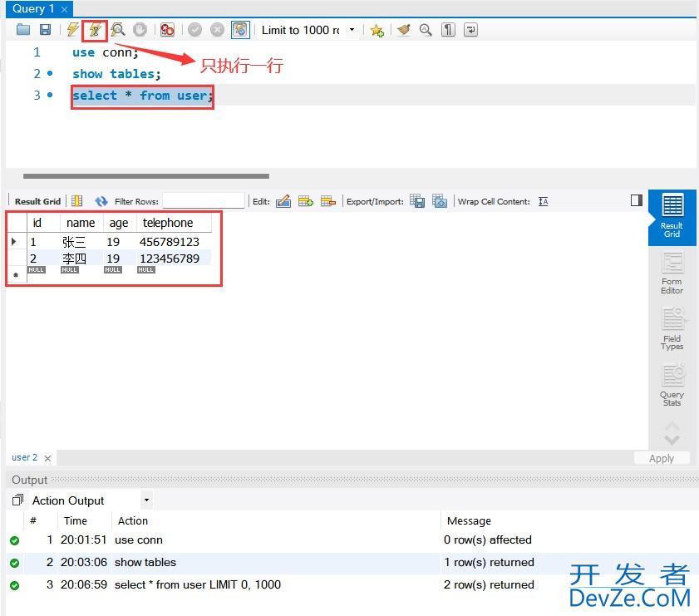Click the Filter Rows input field
Screen dimensions: 699x616
coord(204,201)
